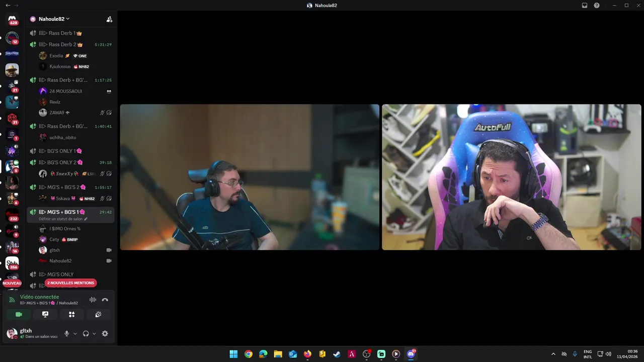
Task: Join the BG'S ONLY 1 voice channel
Action: pyautogui.click(x=70, y=151)
